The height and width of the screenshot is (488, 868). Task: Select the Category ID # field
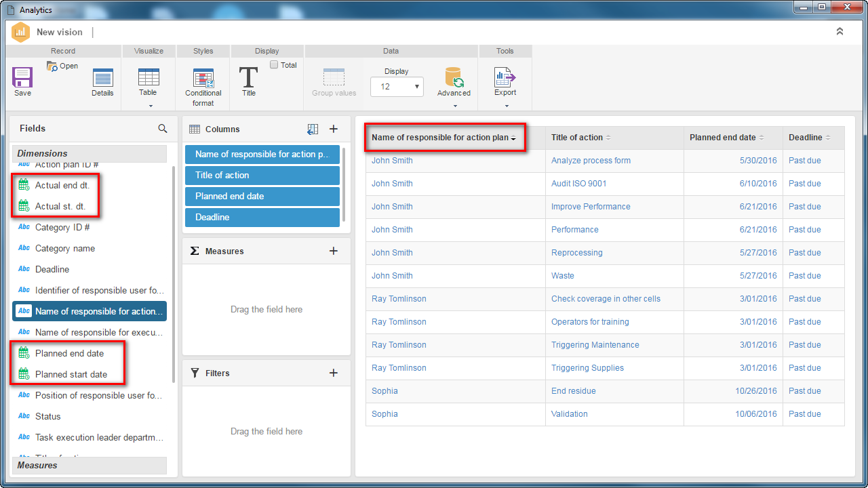(90, 227)
